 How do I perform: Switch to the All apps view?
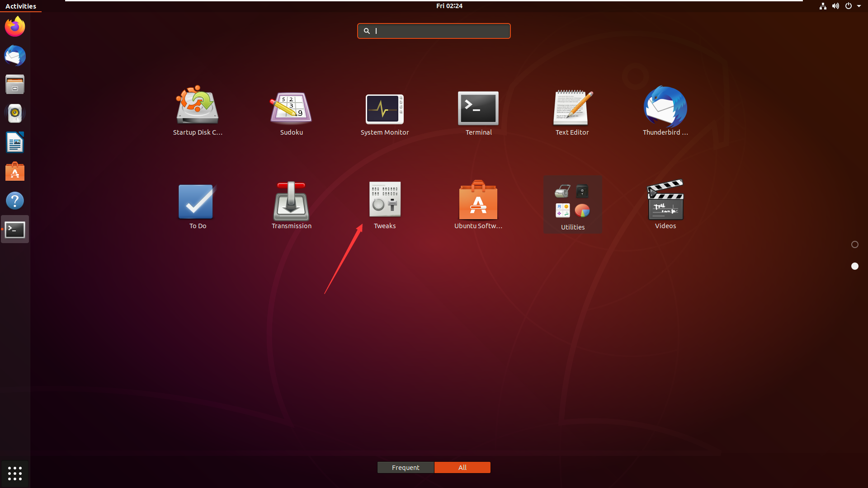click(462, 468)
